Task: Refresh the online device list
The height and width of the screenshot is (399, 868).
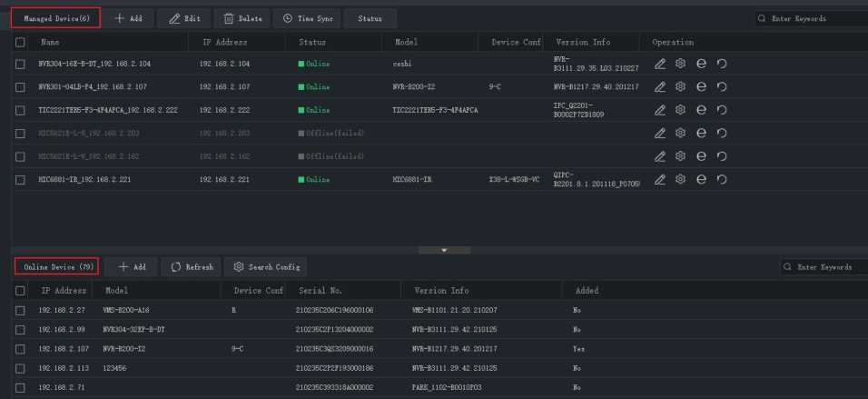Action: pyautogui.click(x=192, y=267)
